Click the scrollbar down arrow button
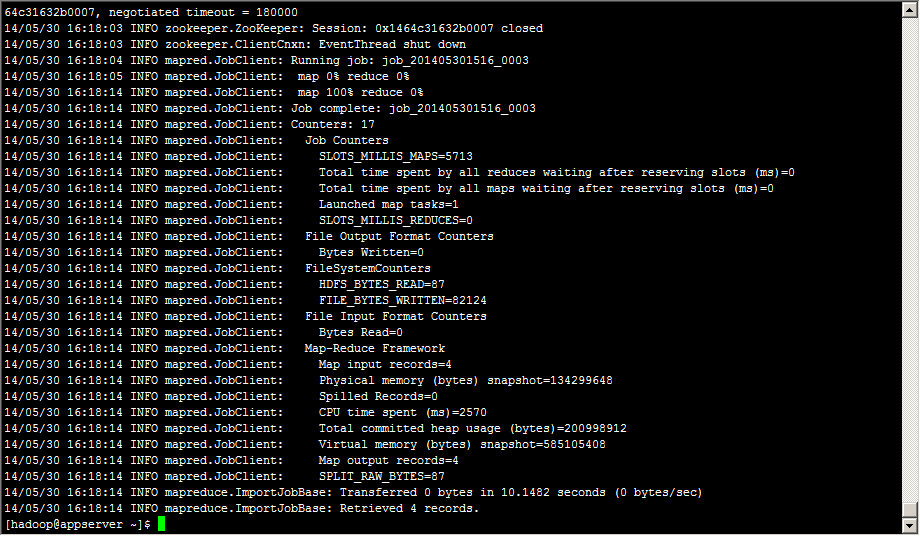Screen dimensions: 920x536 (910, 525)
